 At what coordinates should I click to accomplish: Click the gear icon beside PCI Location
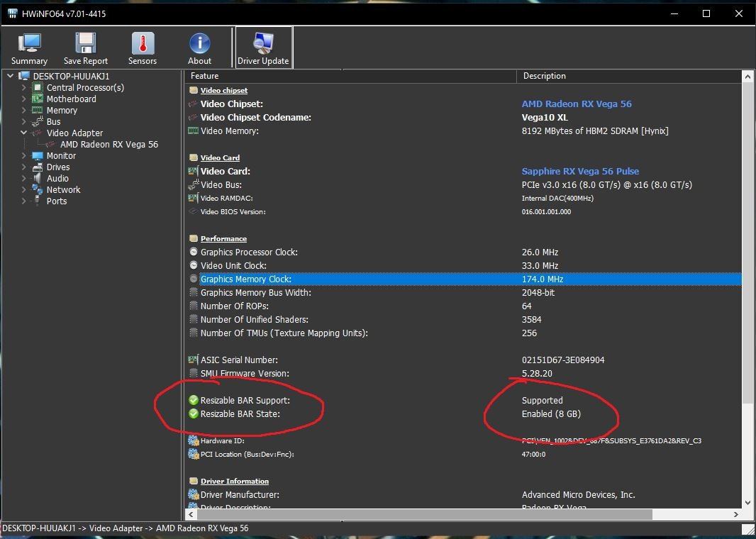(x=194, y=454)
